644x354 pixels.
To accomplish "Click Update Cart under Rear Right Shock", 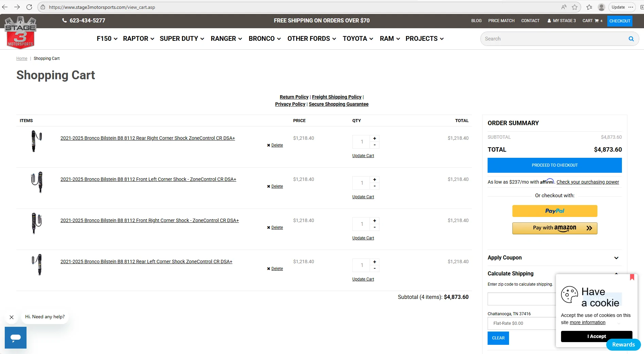I will pyautogui.click(x=363, y=156).
